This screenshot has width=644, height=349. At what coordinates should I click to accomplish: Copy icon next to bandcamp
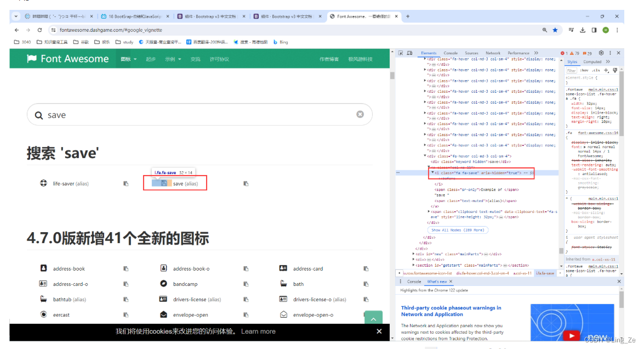click(x=246, y=284)
